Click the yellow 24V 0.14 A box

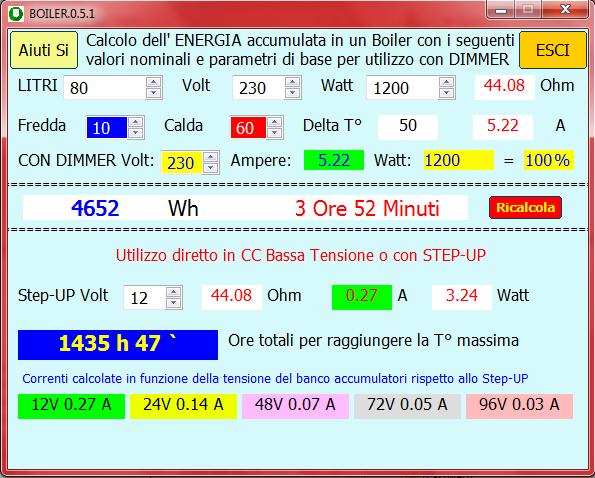click(x=183, y=406)
